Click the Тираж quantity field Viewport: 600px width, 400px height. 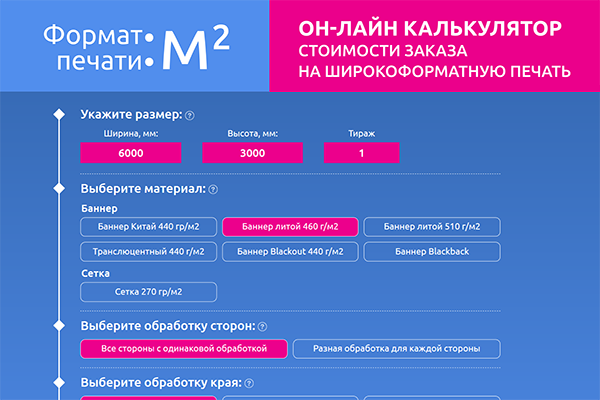[361, 153]
